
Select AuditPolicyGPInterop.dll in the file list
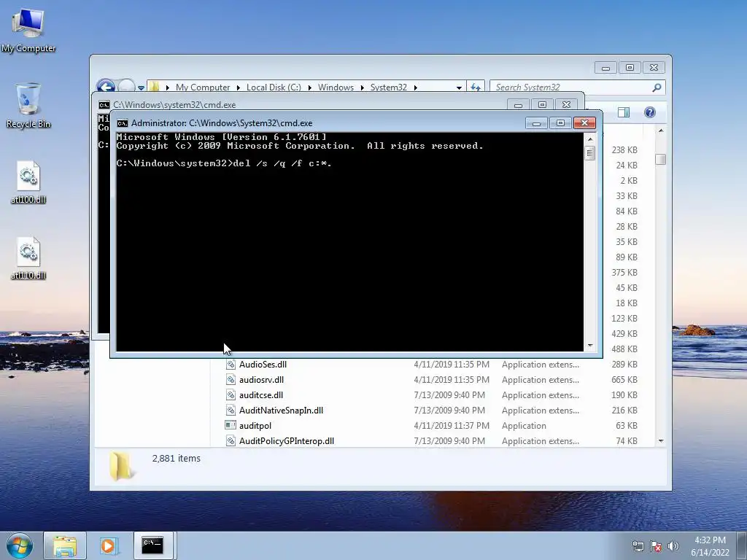[286, 441]
